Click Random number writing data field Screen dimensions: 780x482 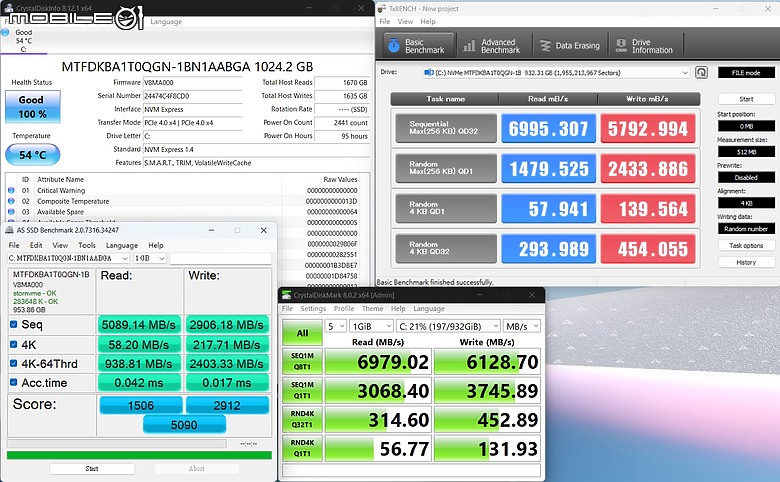(746, 229)
